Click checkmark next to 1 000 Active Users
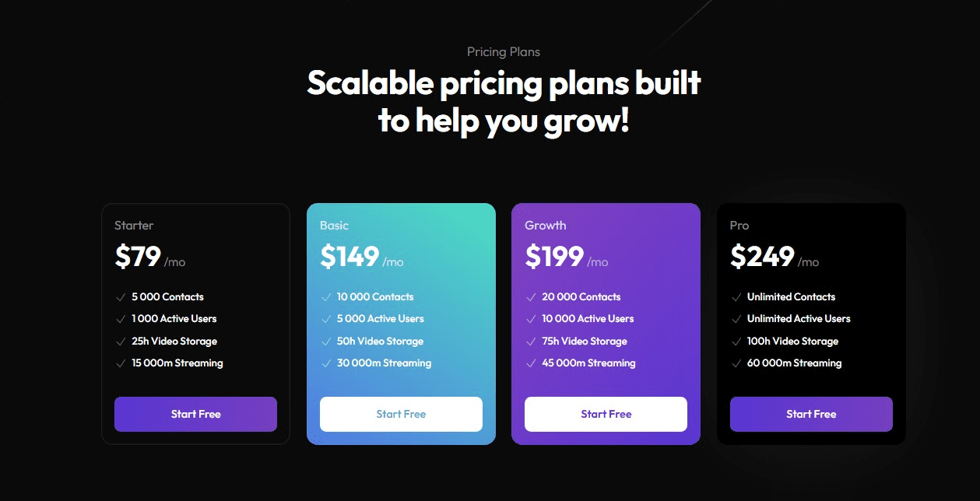 click(121, 319)
